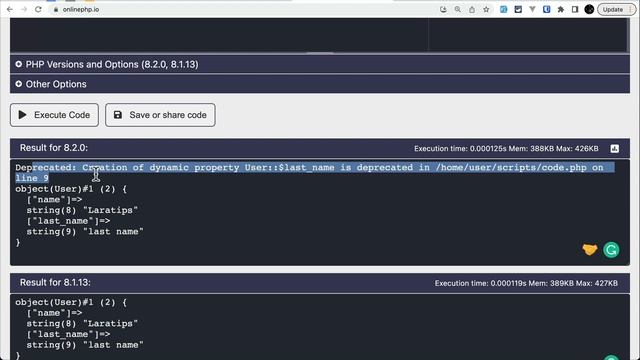Viewport: 640px width, 360px height.
Task: Open the Chrome profile avatar
Action: [x=589, y=9]
